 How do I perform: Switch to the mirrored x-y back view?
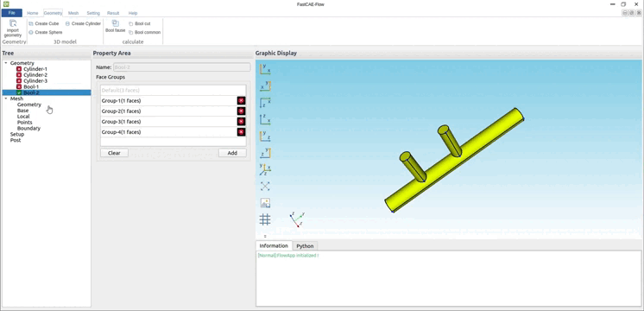[x=265, y=86]
